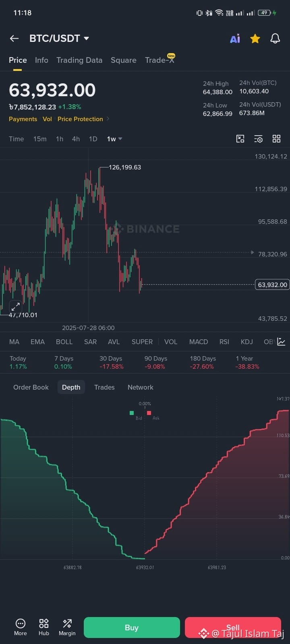This screenshot has height=644, width=290.
Task: Toggle the BOLL indicator
Action: tap(64, 342)
